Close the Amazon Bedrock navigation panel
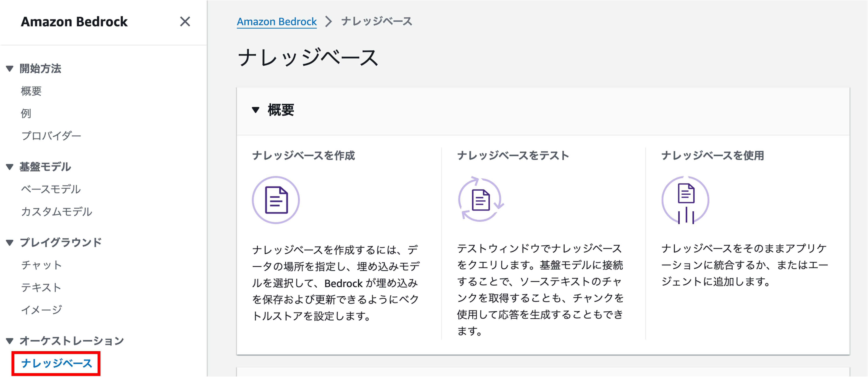Screen dimensions: 868x377 (185, 22)
